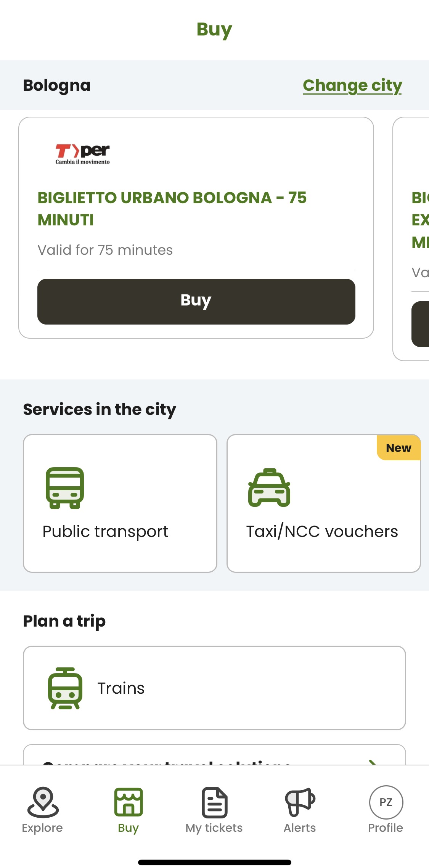The width and height of the screenshot is (429, 868).
Task: Open Alerts megaphone icon
Action: click(300, 802)
